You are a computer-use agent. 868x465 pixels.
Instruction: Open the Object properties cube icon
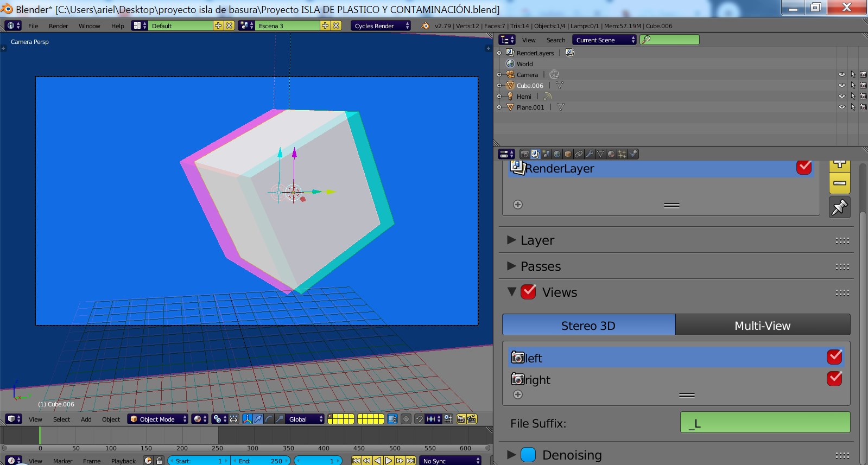coord(568,154)
